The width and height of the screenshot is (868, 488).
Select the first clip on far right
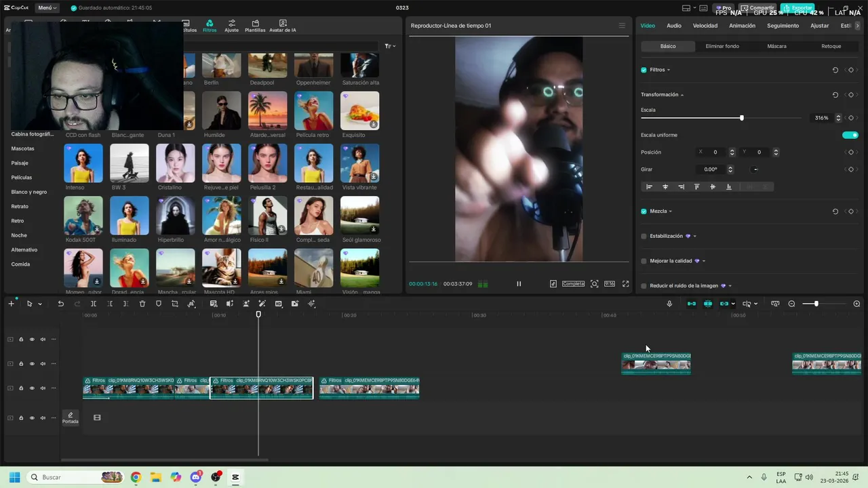click(656, 363)
